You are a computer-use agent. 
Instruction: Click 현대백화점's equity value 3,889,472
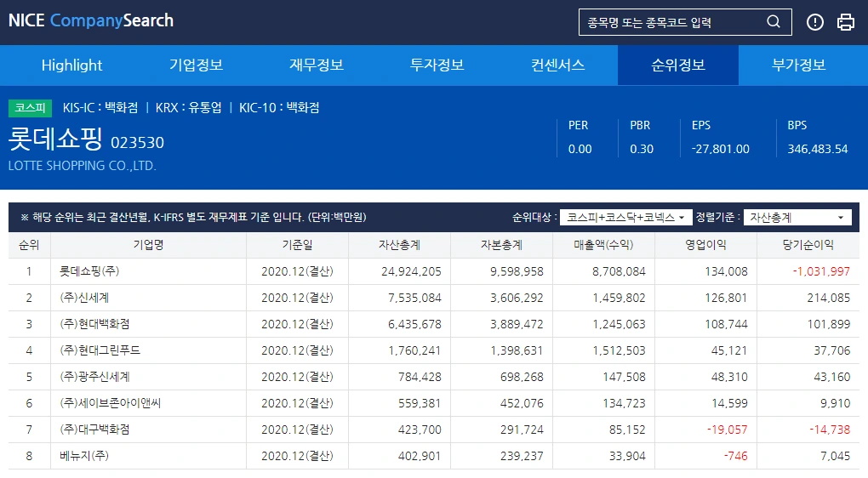click(x=517, y=324)
